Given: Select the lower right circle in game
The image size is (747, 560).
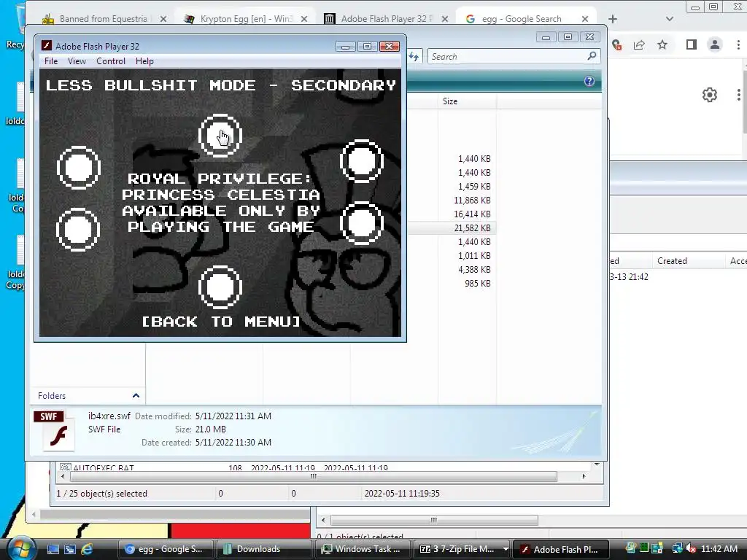Looking at the screenshot, I should 362,223.
